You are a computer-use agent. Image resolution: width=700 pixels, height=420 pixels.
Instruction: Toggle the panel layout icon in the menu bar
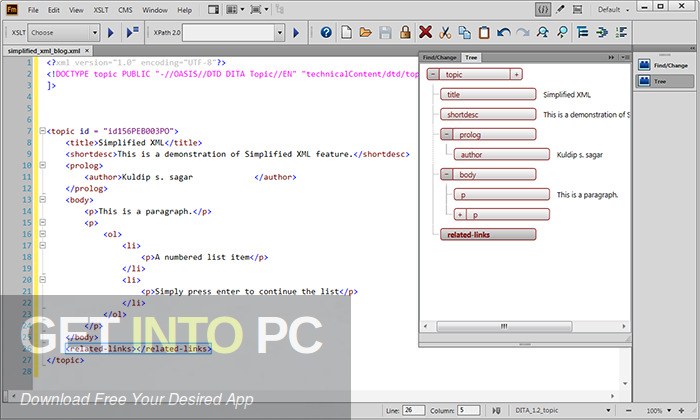[213, 9]
